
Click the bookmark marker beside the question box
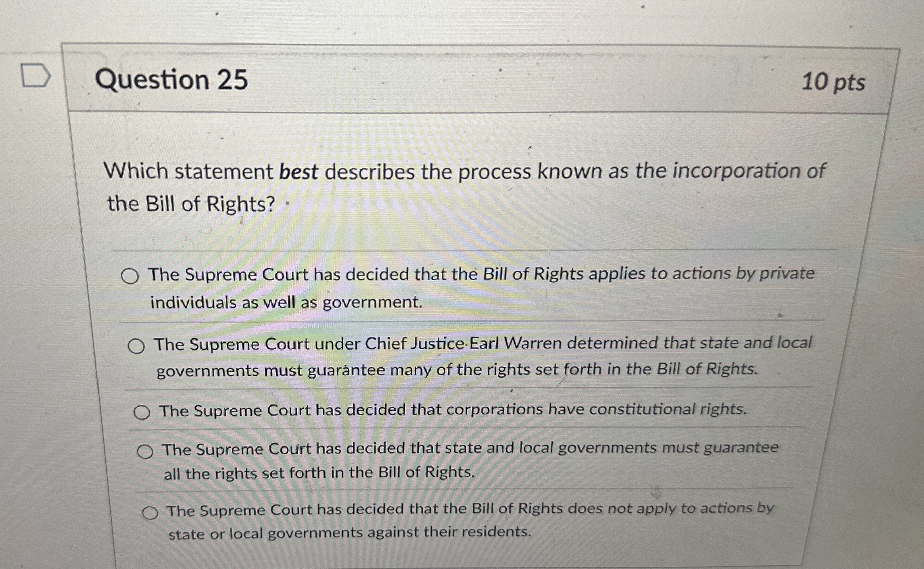tap(36, 74)
